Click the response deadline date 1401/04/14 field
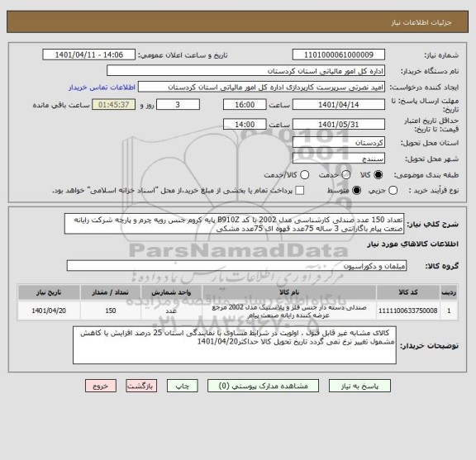The width and height of the screenshot is (476, 460). pos(339,105)
